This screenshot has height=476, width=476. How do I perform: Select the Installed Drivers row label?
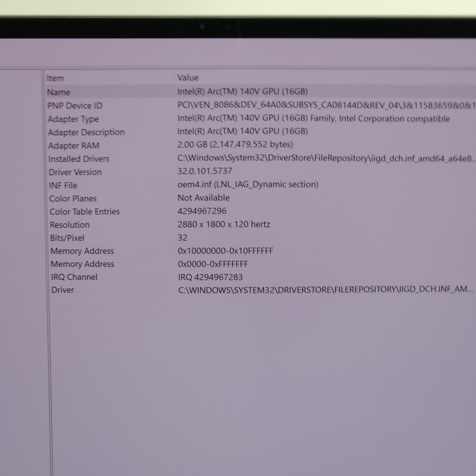point(79,159)
